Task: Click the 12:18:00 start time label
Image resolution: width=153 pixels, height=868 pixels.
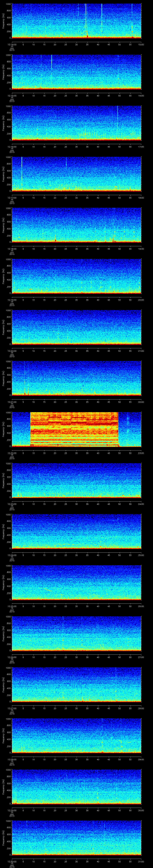Action: pyautogui.click(x=12, y=249)
